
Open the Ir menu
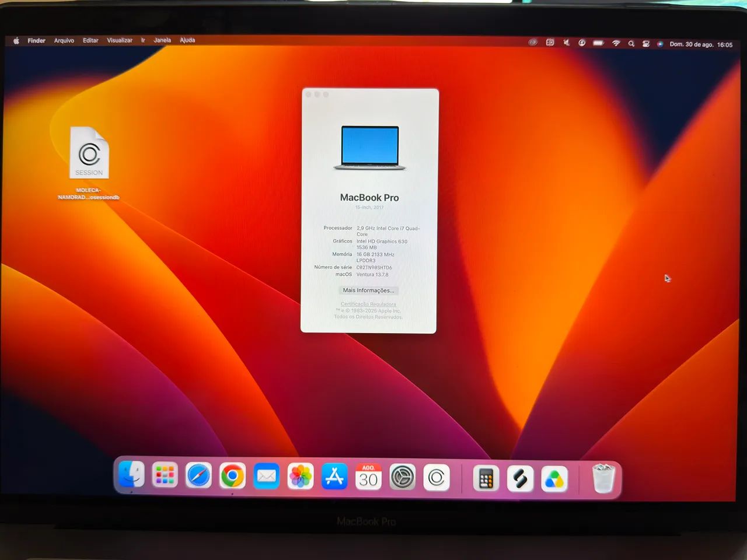pos(143,41)
